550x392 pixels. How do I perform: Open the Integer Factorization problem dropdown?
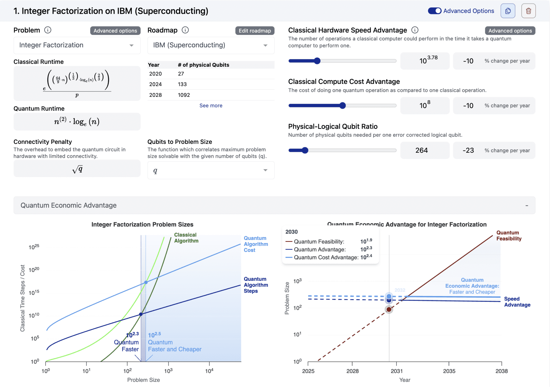77,45
